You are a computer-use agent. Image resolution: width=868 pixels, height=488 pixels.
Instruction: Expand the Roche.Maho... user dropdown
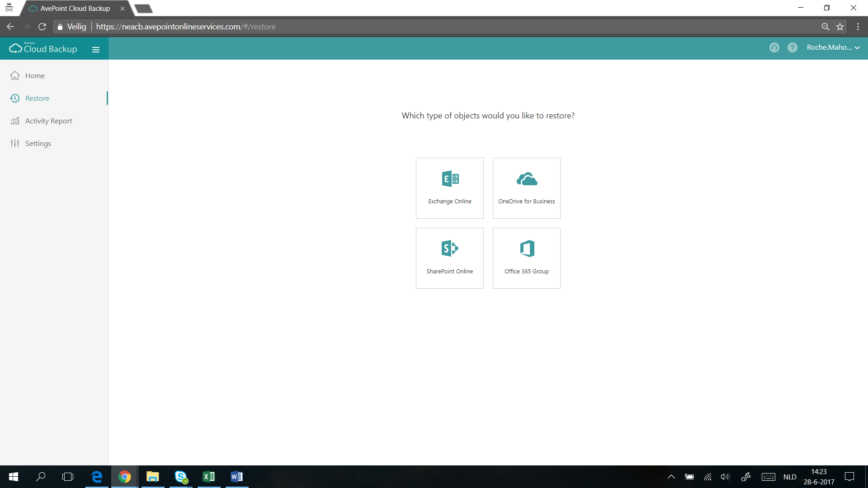[x=833, y=47]
